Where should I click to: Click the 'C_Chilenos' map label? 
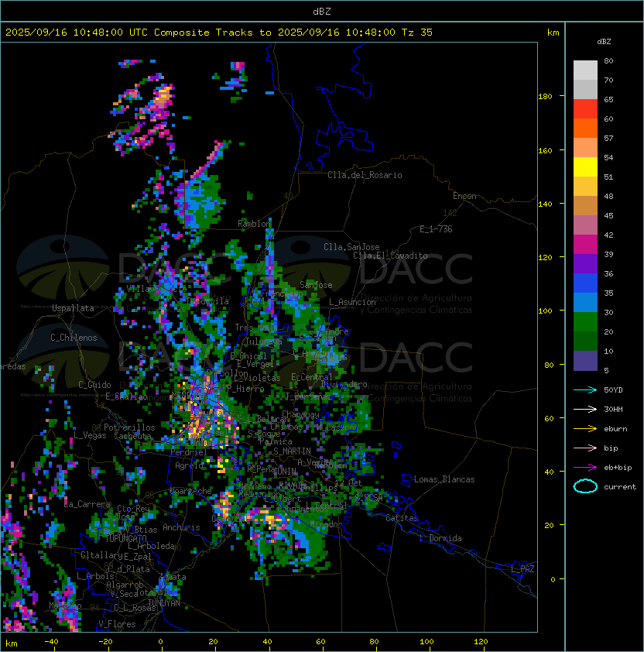coord(74,338)
